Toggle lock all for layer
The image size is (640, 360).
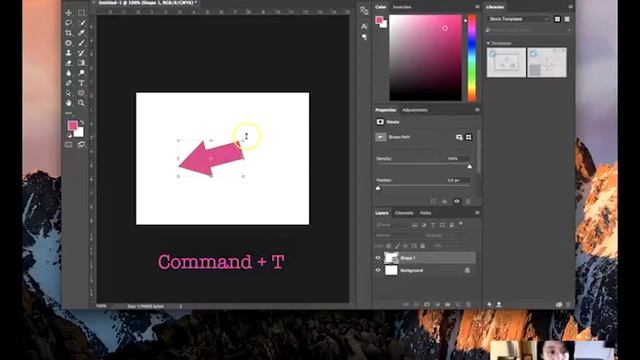coord(422,246)
